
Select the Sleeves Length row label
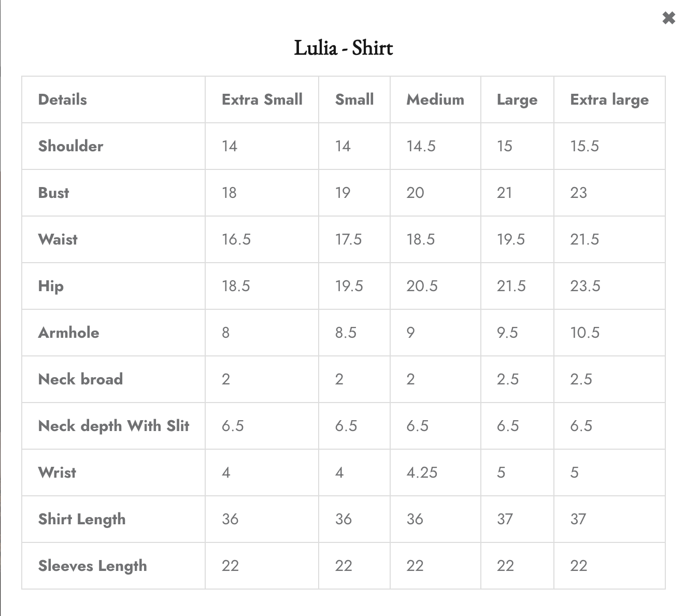pos(92,566)
